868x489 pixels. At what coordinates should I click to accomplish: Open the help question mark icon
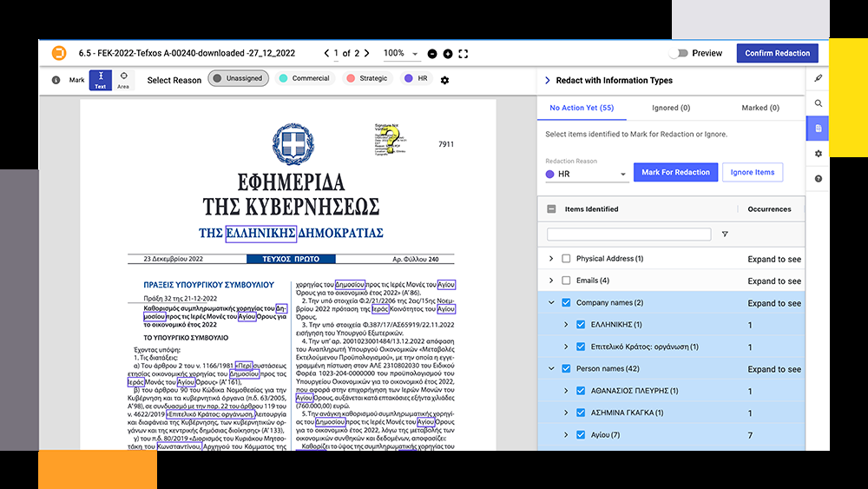coord(819,178)
